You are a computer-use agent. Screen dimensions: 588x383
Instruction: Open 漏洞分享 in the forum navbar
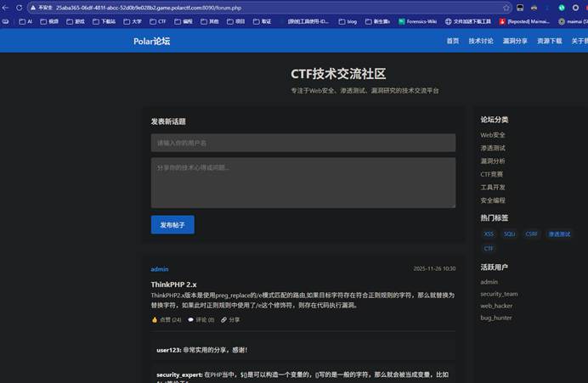tap(515, 41)
